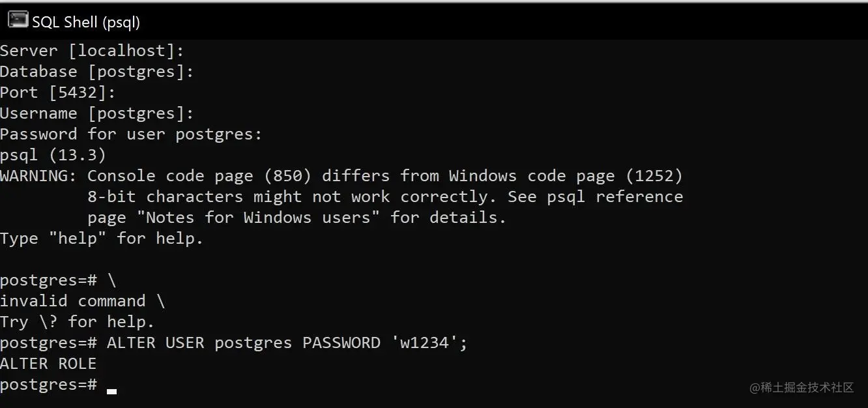The image size is (868, 408).
Task: Click the Database [postgres] line
Action: pyautogui.click(x=97, y=72)
